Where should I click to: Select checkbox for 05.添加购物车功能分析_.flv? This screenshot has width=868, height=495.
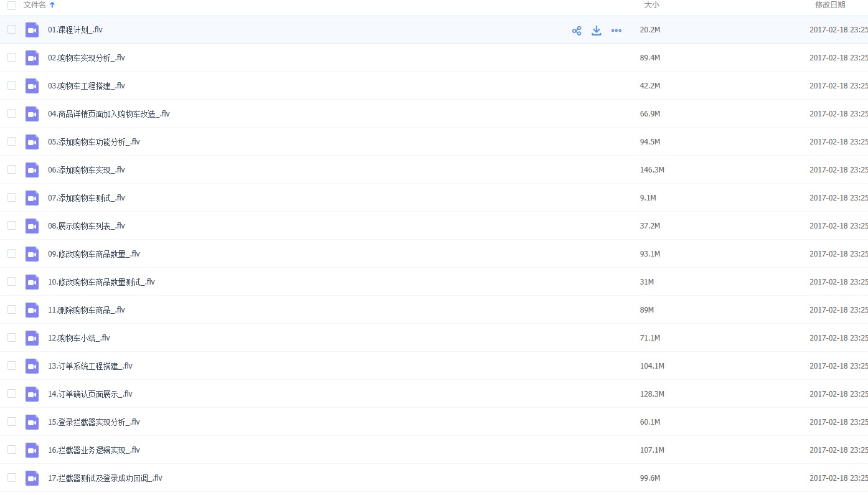tap(12, 141)
